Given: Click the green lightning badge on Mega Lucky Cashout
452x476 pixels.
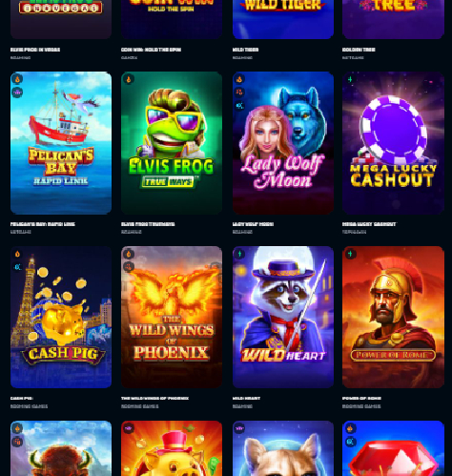Looking at the screenshot, I should coord(350,79).
